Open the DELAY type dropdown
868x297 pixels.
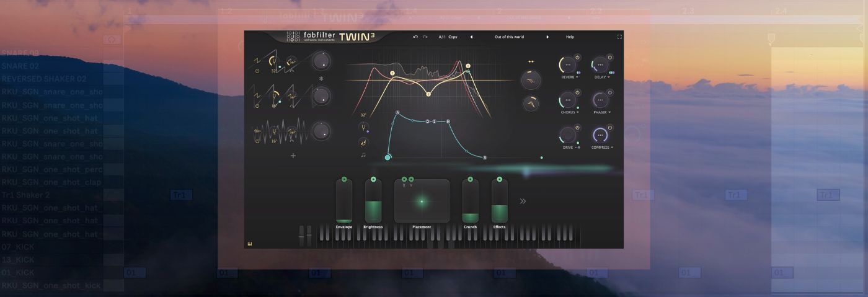602,77
